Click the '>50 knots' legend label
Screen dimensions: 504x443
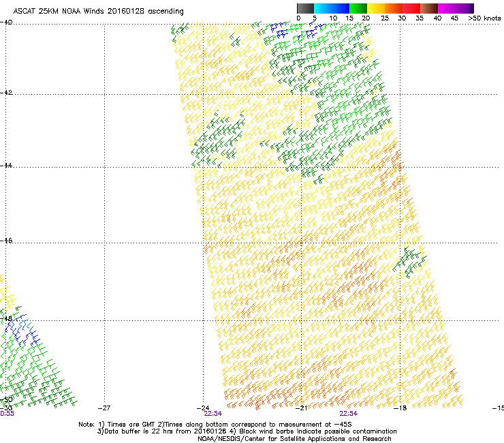point(484,18)
